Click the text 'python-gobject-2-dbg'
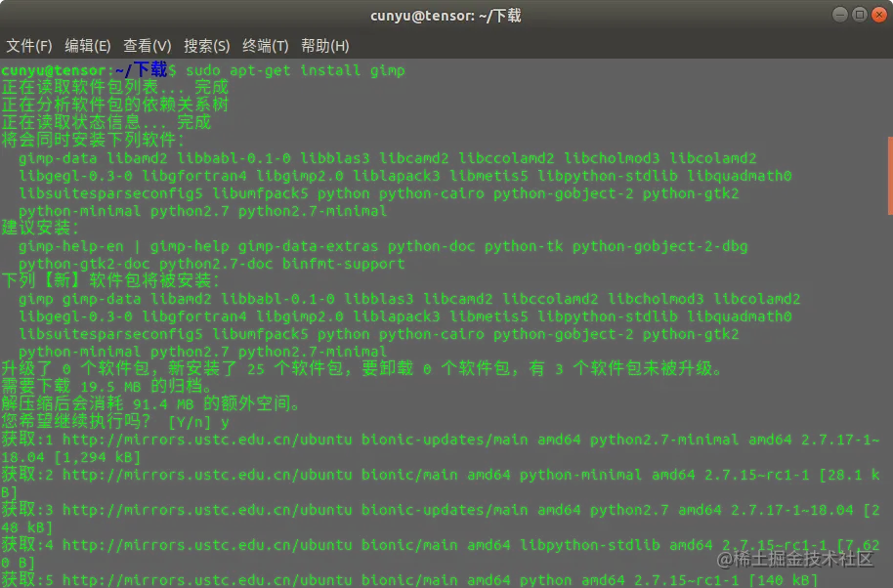The width and height of the screenshot is (893, 588). pos(659,246)
